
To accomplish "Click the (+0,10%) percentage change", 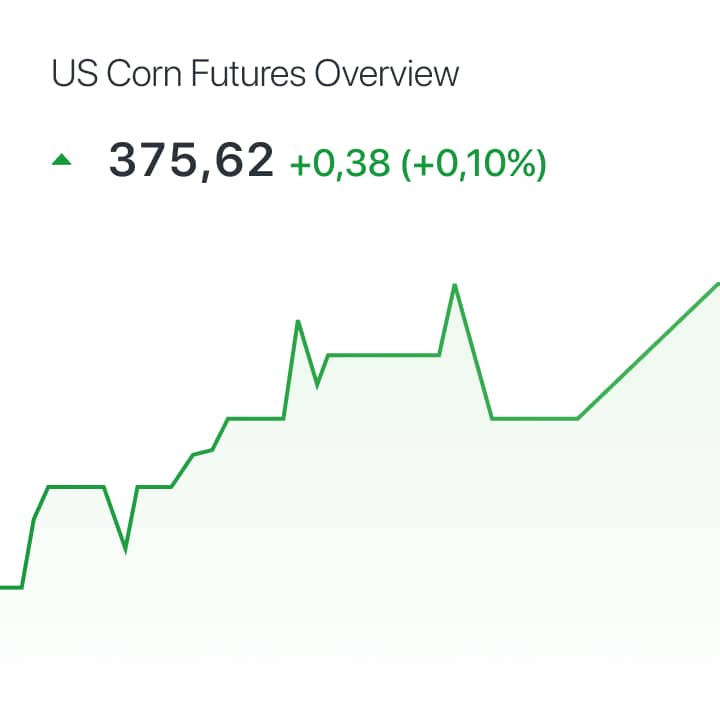I will pos(474,163).
